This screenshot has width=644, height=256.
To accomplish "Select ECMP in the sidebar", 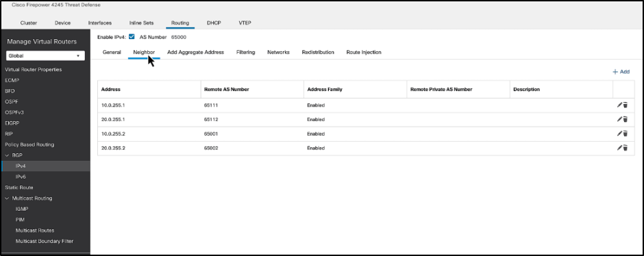I will point(12,80).
